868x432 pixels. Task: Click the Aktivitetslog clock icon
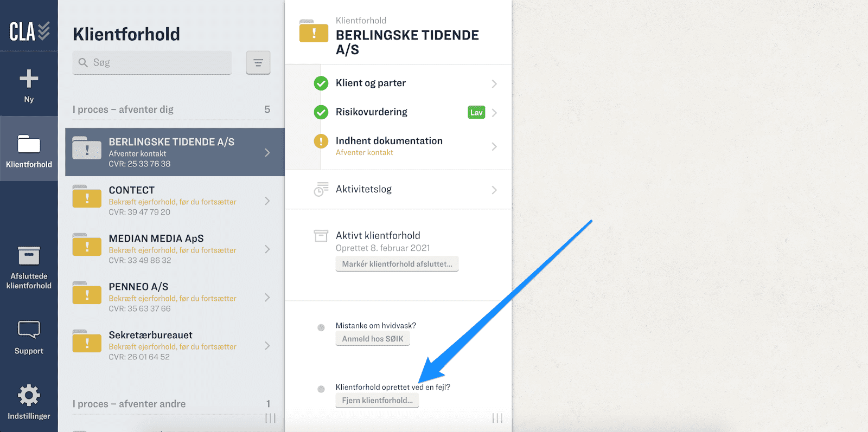[x=321, y=189]
